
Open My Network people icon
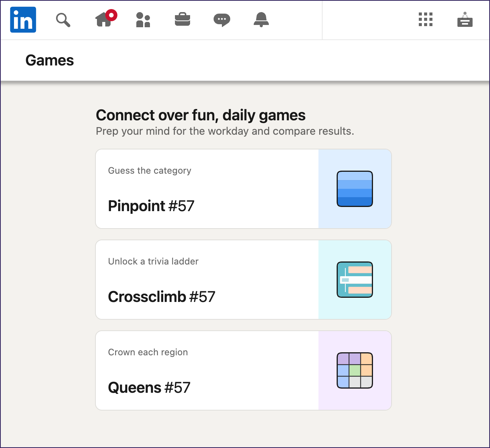(143, 20)
